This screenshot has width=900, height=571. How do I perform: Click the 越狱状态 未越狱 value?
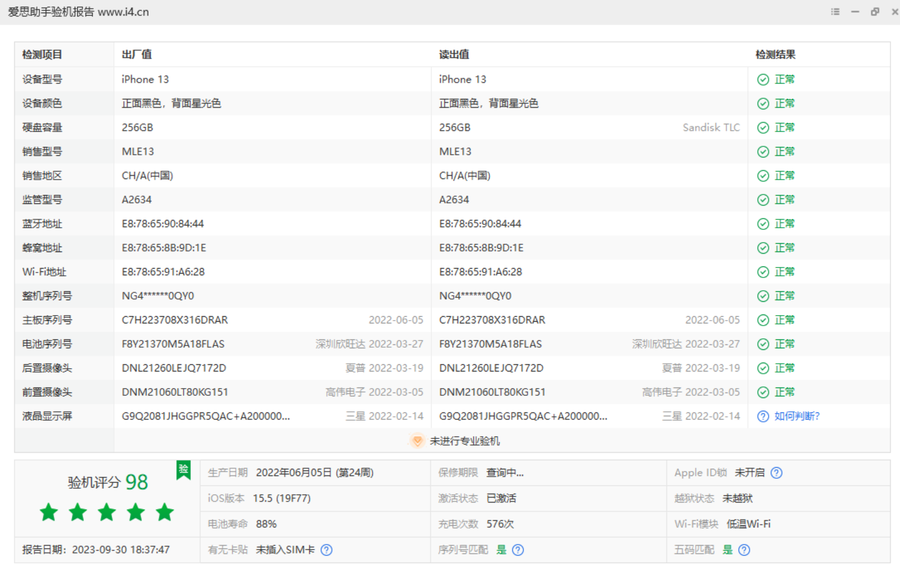pyautogui.click(x=738, y=498)
